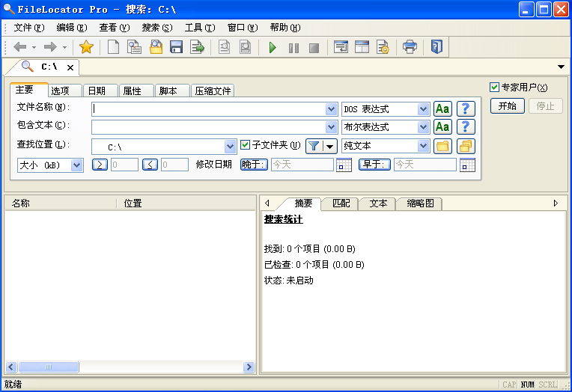
Task: Click the 开始 start button
Action: tap(507, 105)
